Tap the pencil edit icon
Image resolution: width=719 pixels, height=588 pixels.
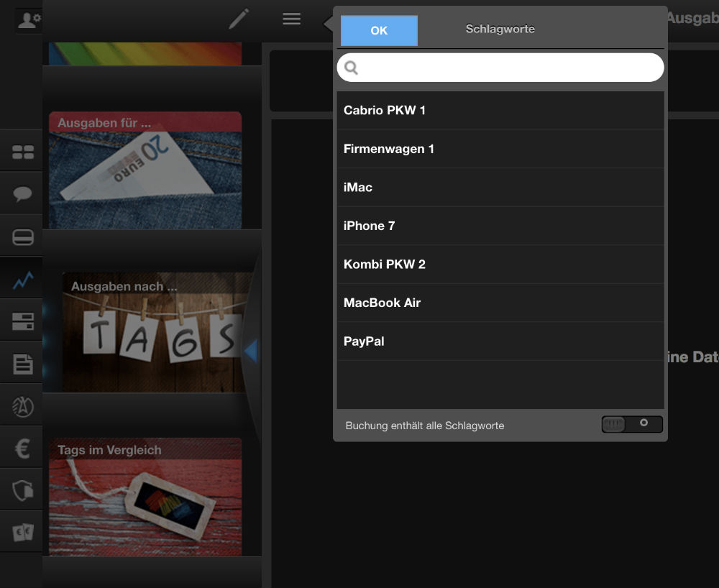[x=239, y=19]
